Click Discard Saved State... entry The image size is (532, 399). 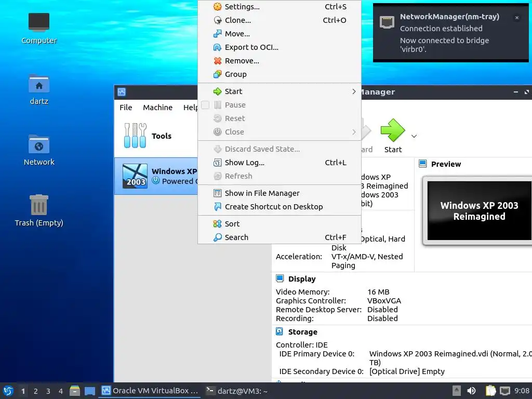point(280,149)
